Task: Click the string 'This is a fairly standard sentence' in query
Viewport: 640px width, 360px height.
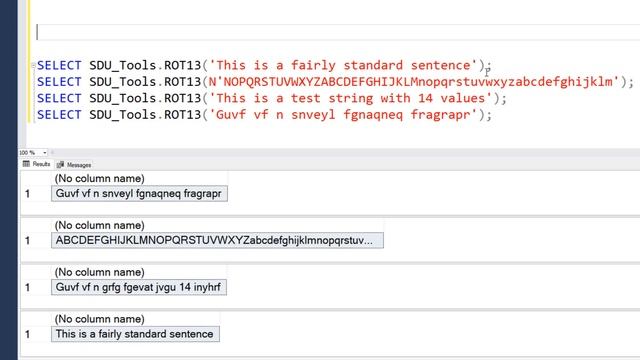Action: (343, 65)
